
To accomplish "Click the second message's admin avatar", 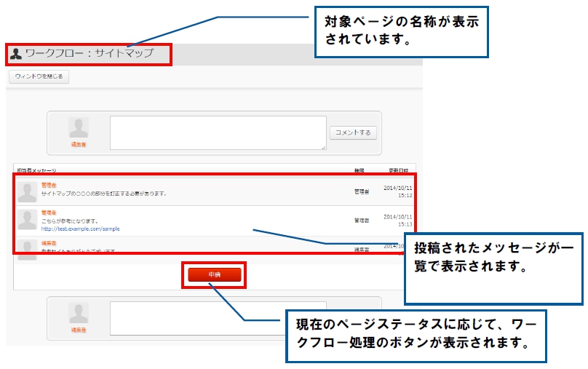I will coord(27,220).
